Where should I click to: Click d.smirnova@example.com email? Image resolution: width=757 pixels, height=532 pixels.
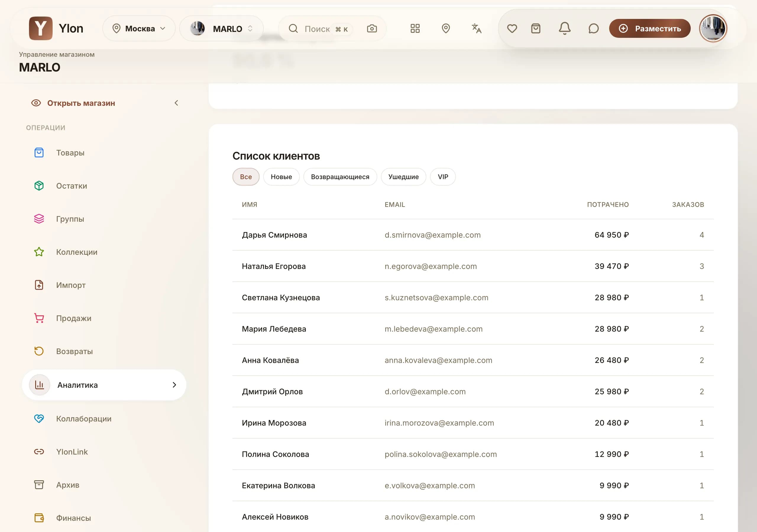click(x=433, y=235)
